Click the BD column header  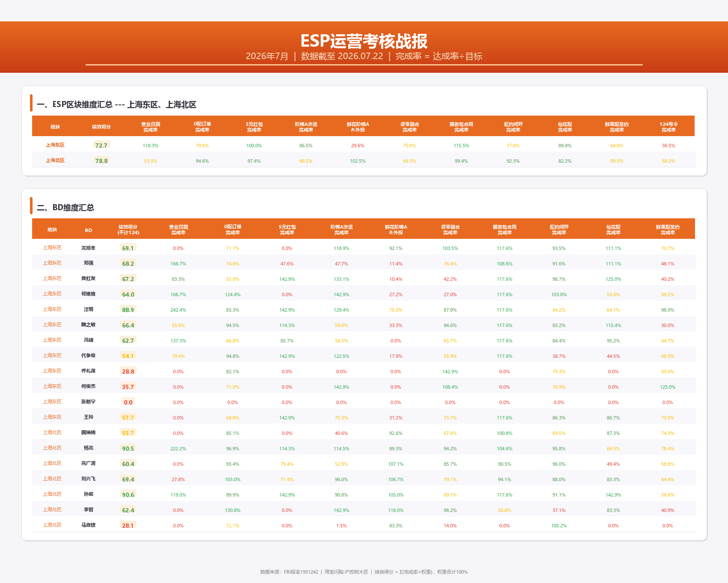click(89, 230)
